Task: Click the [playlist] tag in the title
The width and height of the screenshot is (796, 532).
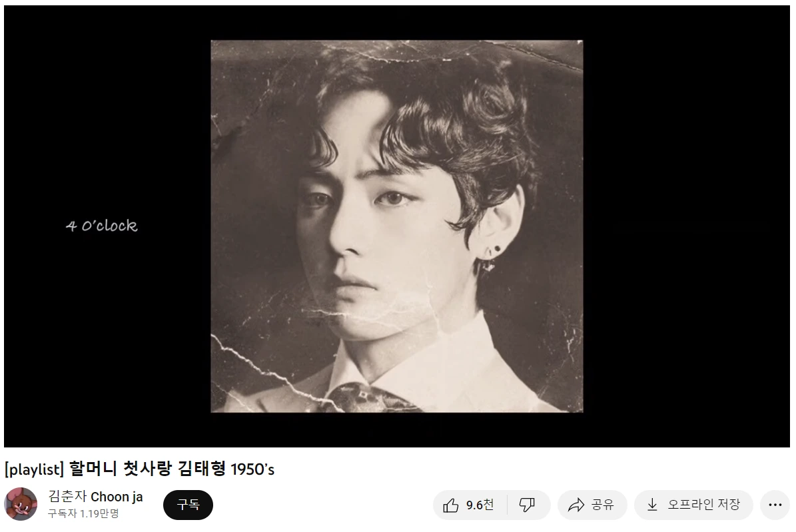Action: click(x=35, y=469)
